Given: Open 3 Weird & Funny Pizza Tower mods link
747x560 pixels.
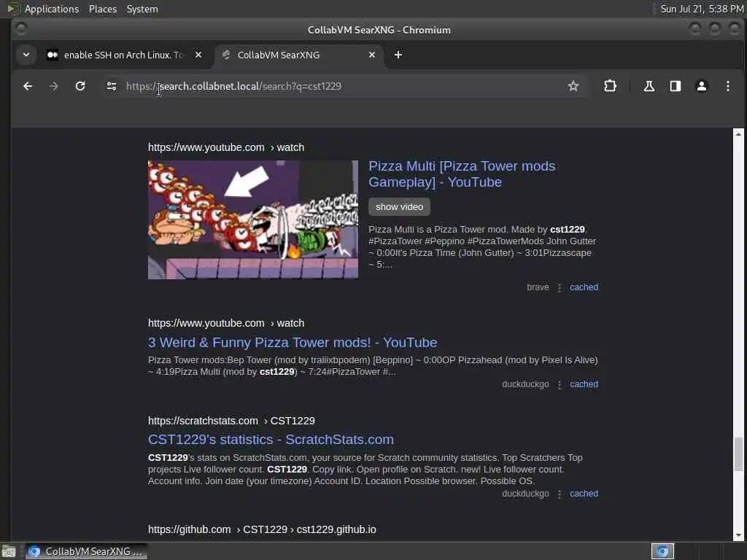Looking at the screenshot, I should tap(293, 343).
